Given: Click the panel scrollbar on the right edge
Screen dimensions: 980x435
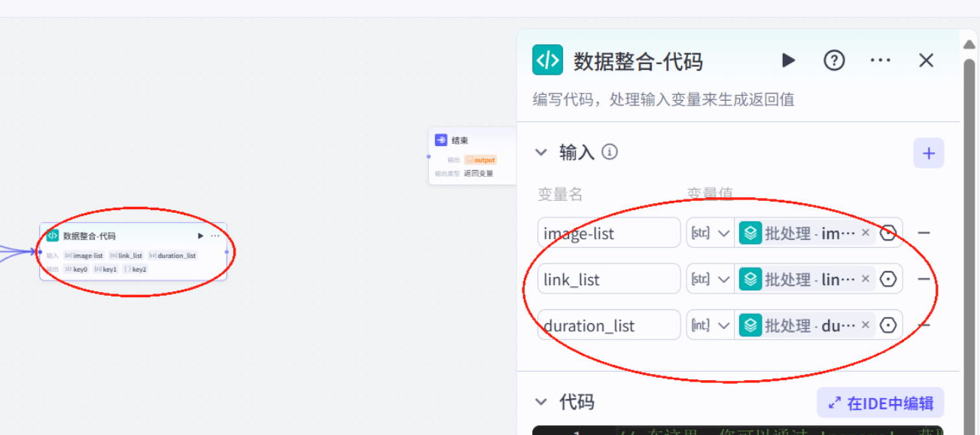Looking at the screenshot, I should click(969, 226).
